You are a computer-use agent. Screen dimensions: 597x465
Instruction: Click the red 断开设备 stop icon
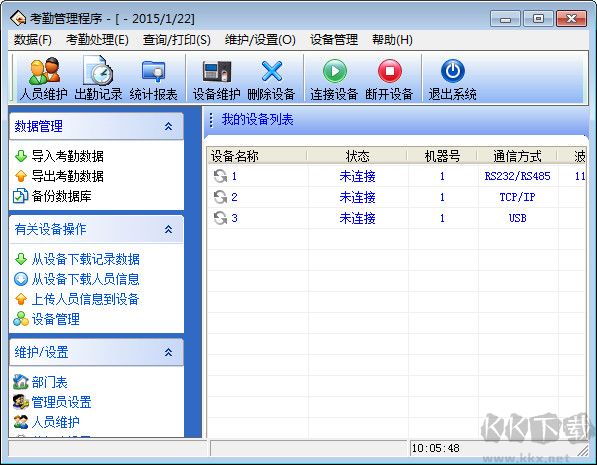coord(389,71)
